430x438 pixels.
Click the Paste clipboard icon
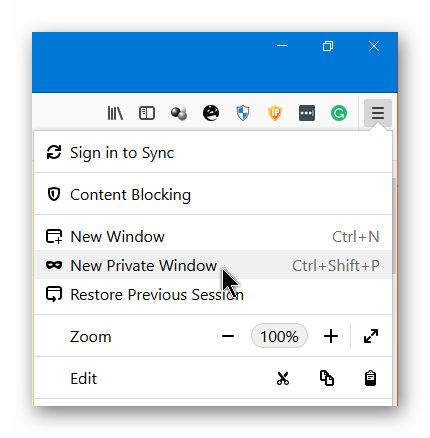(370, 378)
